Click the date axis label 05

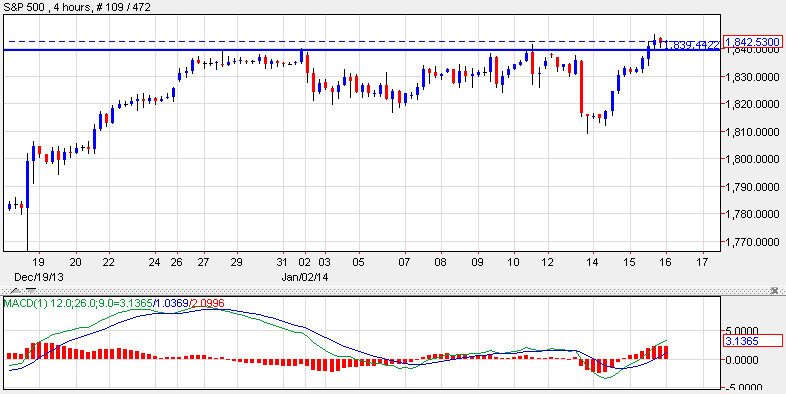pyautogui.click(x=358, y=262)
